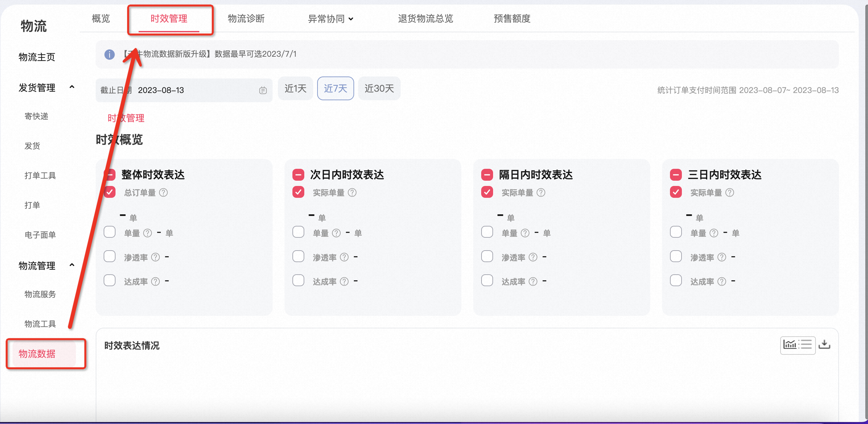The height and width of the screenshot is (424, 868).
Task: Check 单量 box in 三日内时效表达
Action: [x=676, y=232]
